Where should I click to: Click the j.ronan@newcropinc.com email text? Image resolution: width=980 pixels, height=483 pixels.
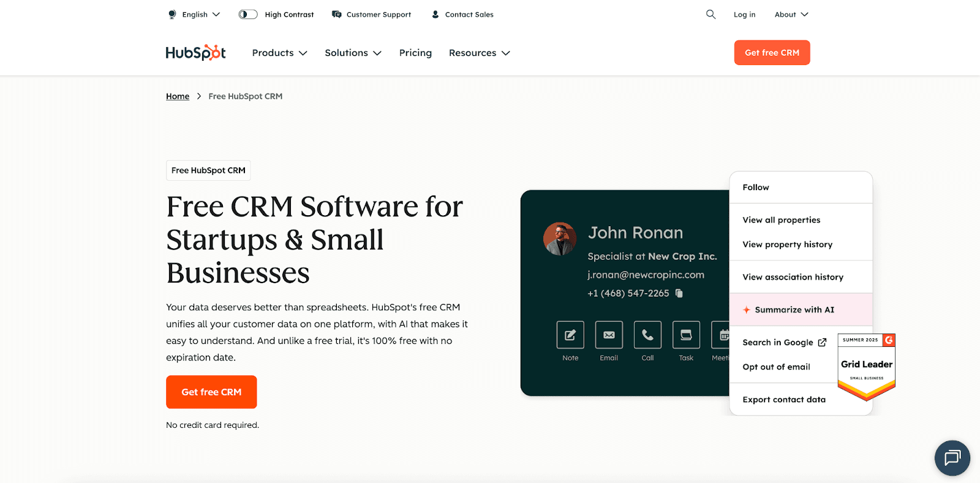point(646,275)
